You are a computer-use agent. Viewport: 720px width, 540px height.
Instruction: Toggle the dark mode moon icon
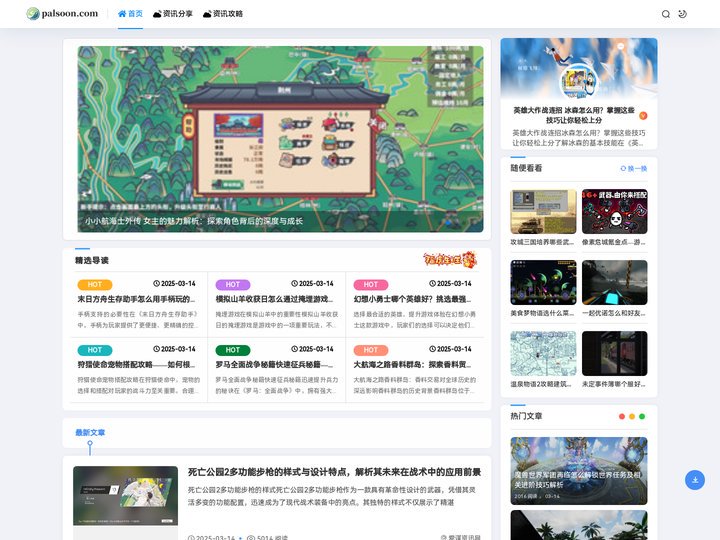683,14
